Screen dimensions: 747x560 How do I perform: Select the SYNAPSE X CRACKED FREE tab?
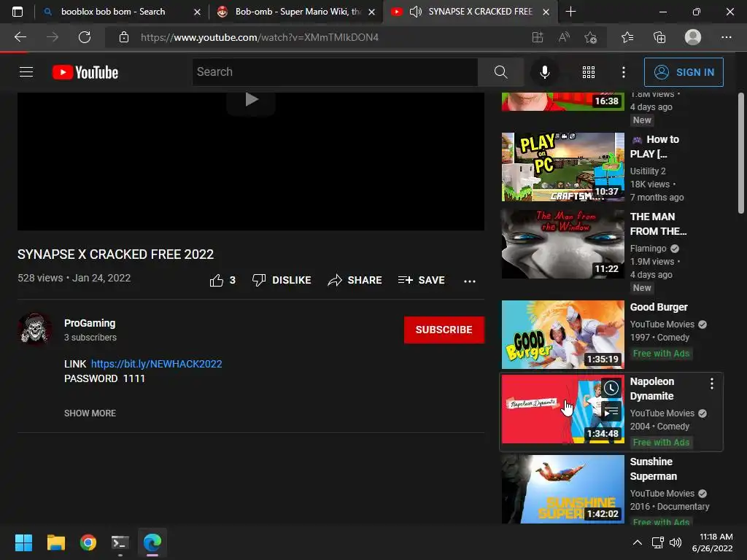(480, 12)
